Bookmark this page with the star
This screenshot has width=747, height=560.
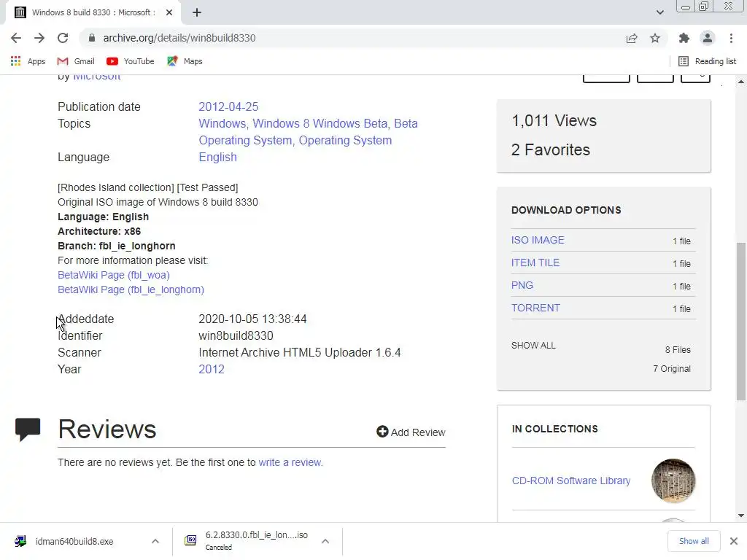coord(655,38)
